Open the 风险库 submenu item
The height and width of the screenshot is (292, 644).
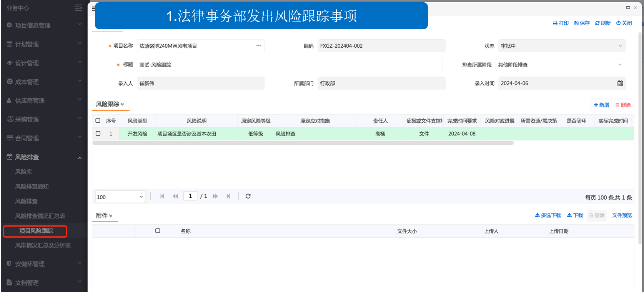(x=23, y=172)
